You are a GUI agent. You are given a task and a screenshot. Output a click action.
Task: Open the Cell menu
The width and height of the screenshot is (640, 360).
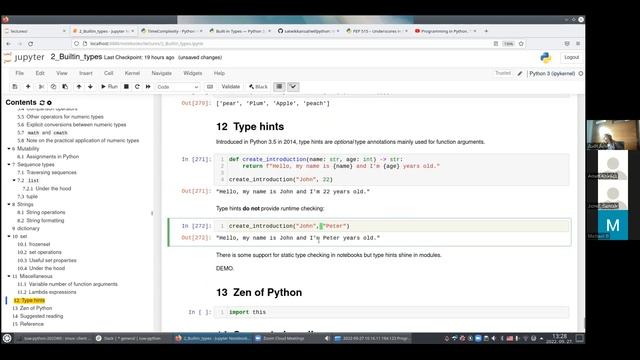(109, 73)
